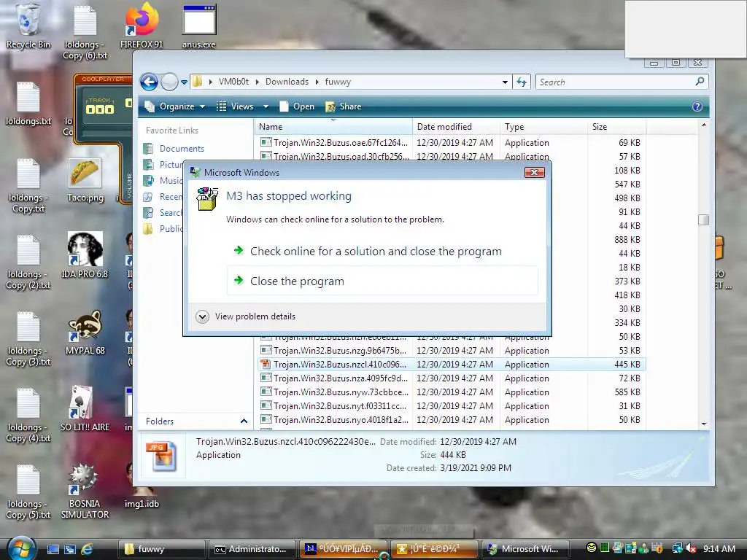This screenshot has width=747, height=560.
Task: Click Share in the Explorer toolbar
Action: tap(344, 106)
